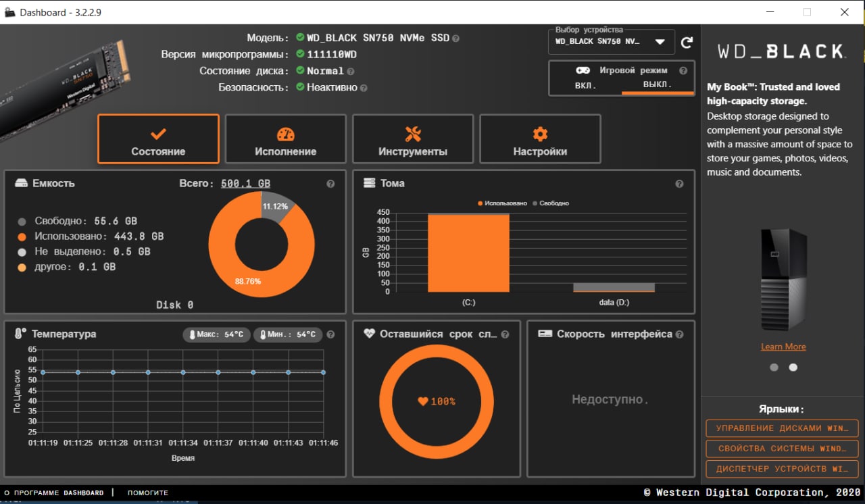Click the gamepad icon in game mode box
The width and height of the screenshot is (865, 504).
click(x=583, y=70)
